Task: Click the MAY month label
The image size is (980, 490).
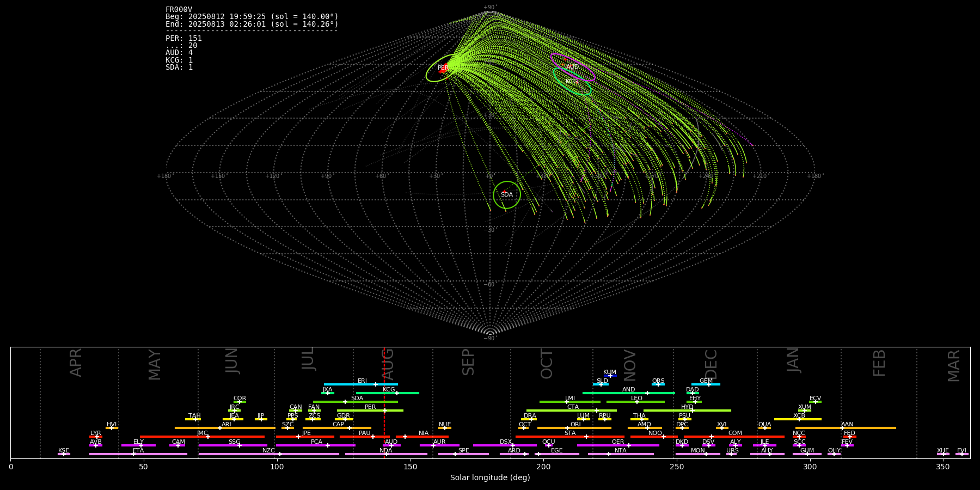Action: 155,365
